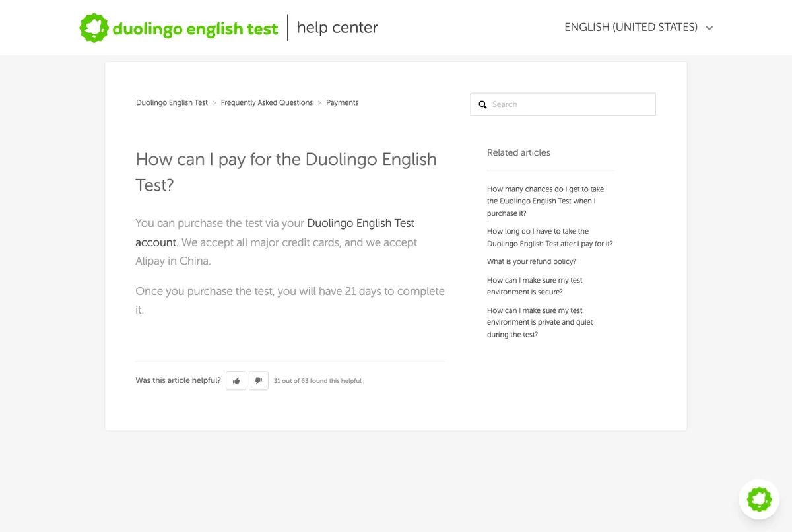Open 'How many chances do I get' article
The height and width of the screenshot is (532, 792).
click(545, 201)
